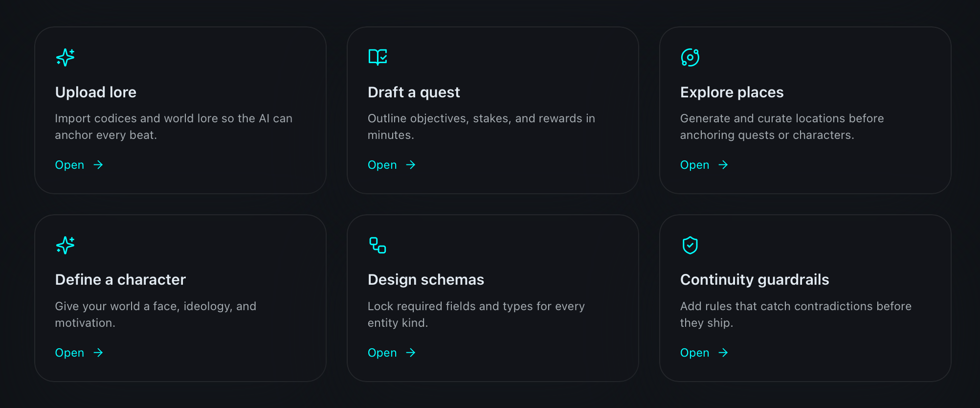980x408 pixels.
Task: Click the arrow next to Open under Upload lore
Action: coord(98,165)
